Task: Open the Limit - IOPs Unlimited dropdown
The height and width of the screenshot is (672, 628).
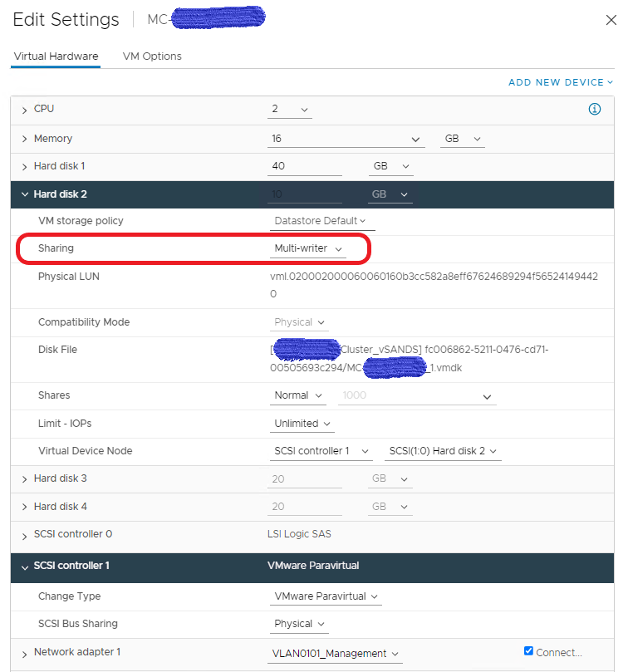Action: click(x=302, y=424)
